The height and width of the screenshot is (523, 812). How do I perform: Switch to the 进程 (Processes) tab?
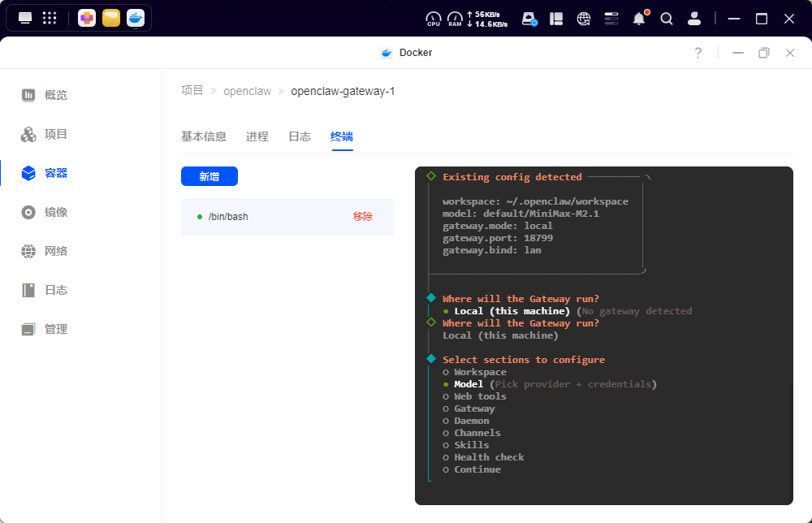pyautogui.click(x=257, y=136)
